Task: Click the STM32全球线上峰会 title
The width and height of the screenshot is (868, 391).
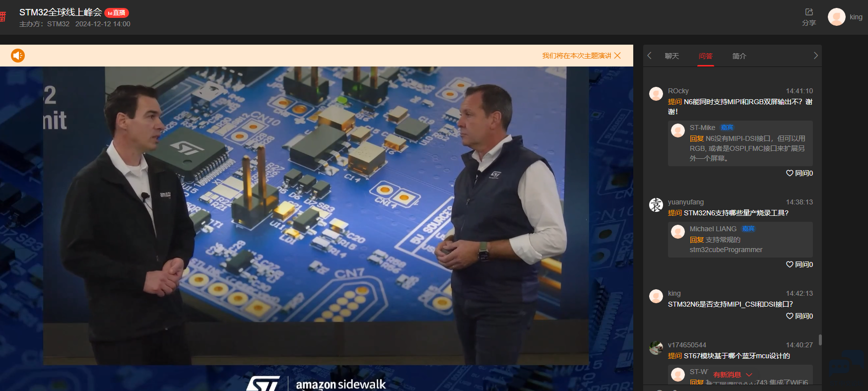Action: point(61,12)
